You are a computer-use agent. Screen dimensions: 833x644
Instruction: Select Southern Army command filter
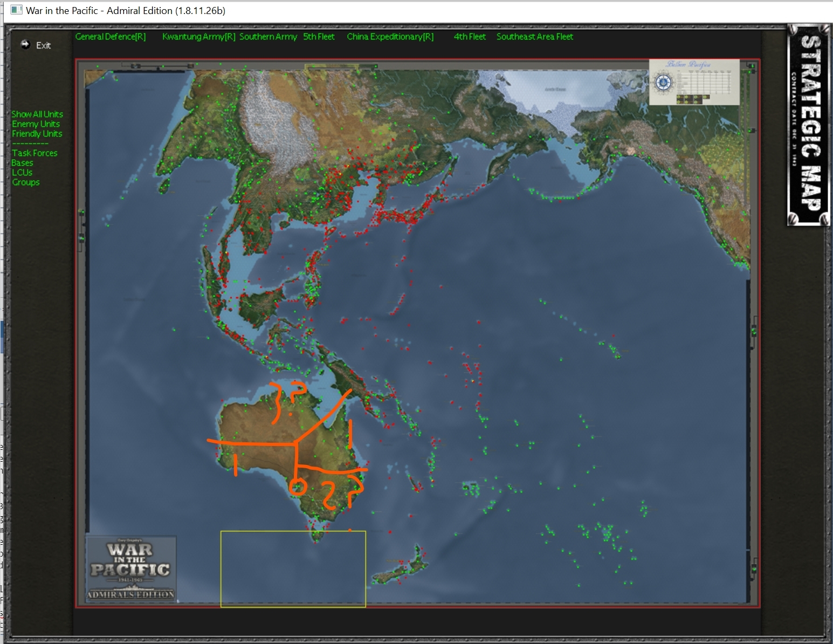tap(268, 37)
